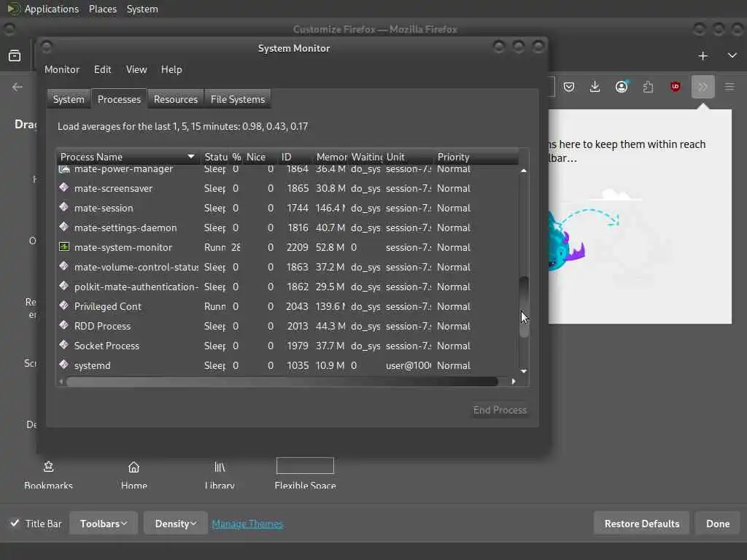Open the Firefox list all tabs chevron

(x=732, y=55)
